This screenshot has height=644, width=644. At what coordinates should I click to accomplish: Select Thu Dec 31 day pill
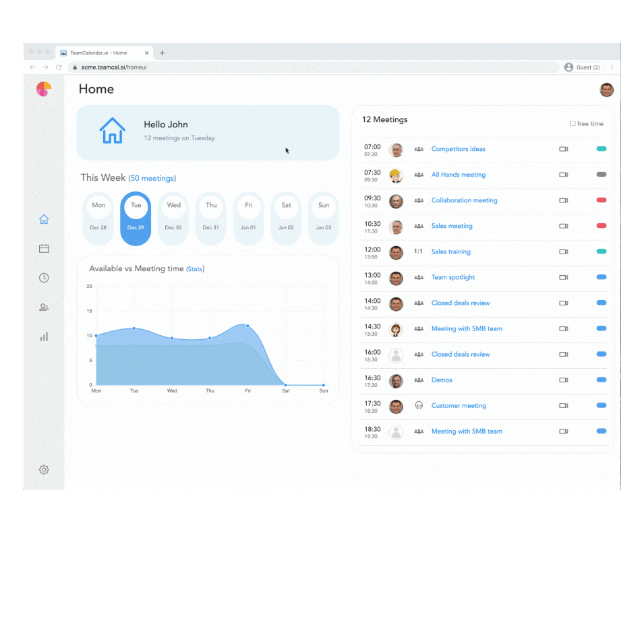point(210,218)
